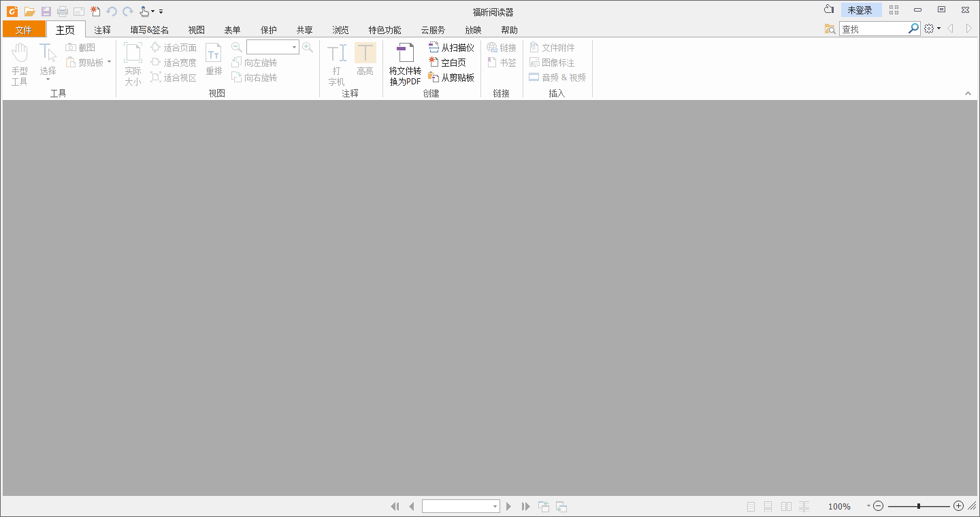Toggle continuous page view in status bar
This screenshot has width=980, height=517.
point(768,506)
